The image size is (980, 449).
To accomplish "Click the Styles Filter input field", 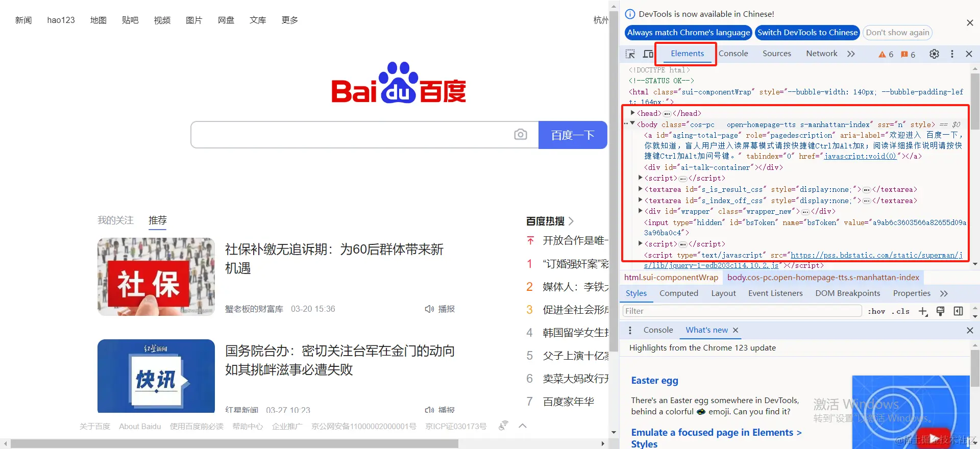I will (x=742, y=311).
